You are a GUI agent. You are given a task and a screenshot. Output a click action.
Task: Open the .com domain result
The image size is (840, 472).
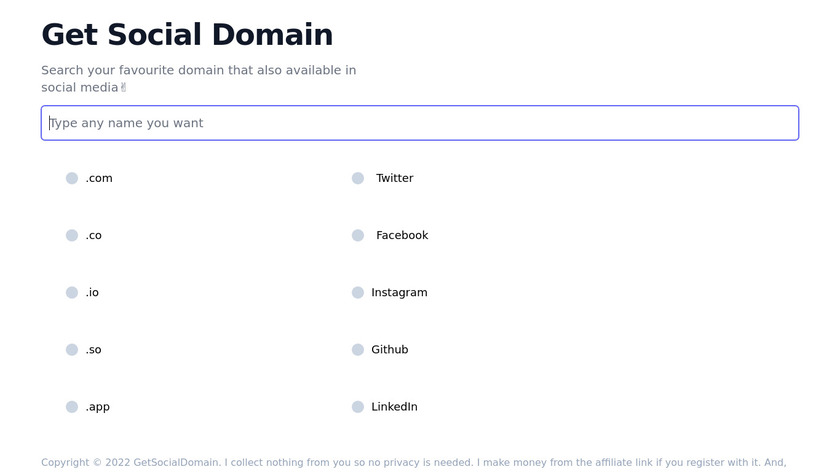click(x=99, y=178)
